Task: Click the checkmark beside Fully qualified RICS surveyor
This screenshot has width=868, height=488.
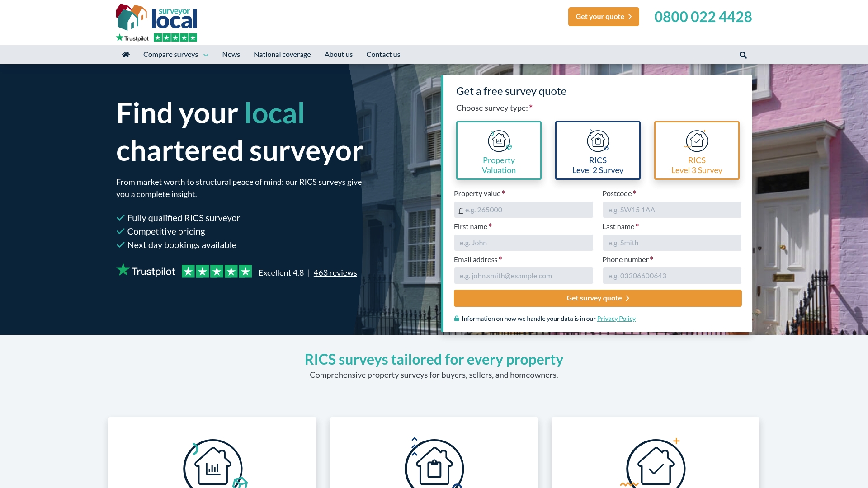Action: pyautogui.click(x=120, y=218)
